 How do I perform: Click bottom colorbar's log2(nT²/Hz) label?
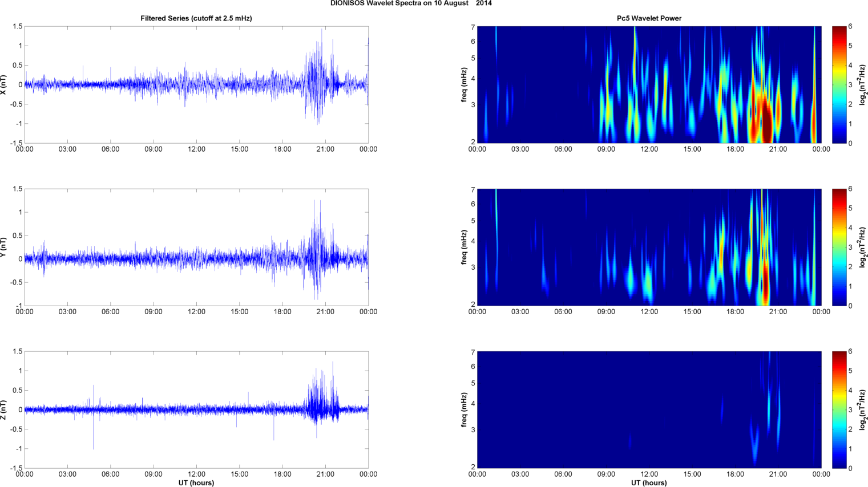click(x=863, y=409)
